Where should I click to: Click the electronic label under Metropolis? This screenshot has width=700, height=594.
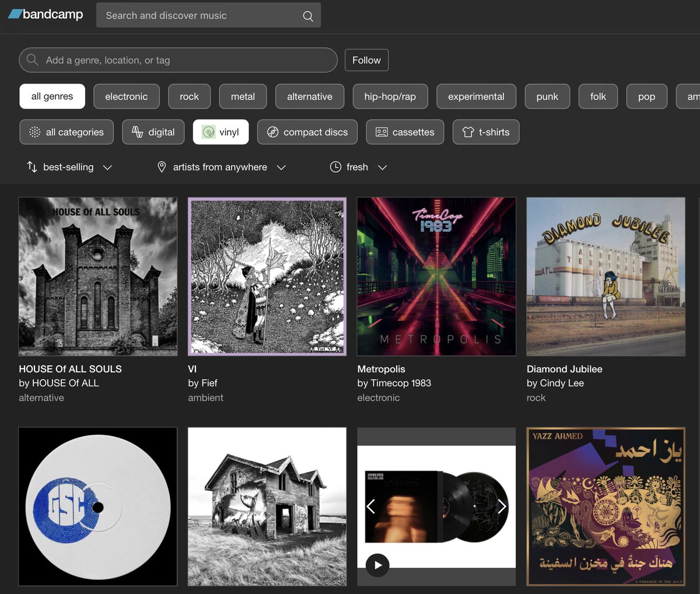[x=378, y=397]
